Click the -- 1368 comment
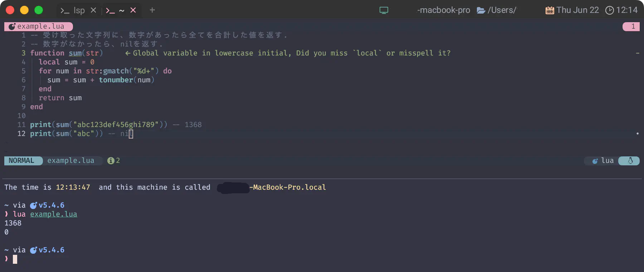This screenshot has width=644, height=272. click(x=187, y=125)
